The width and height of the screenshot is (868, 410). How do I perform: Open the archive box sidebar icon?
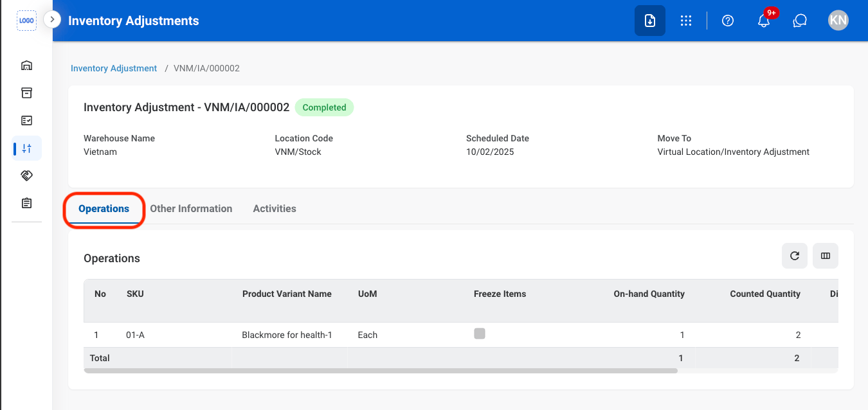(x=26, y=93)
